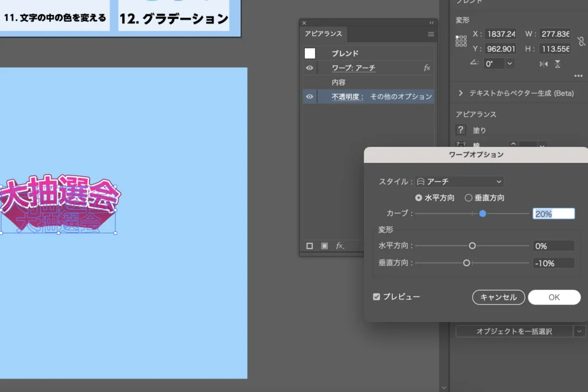Click the Add New Stroke icon in Appearance panel footer
The height and width of the screenshot is (392, 588).
pos(310,246)
